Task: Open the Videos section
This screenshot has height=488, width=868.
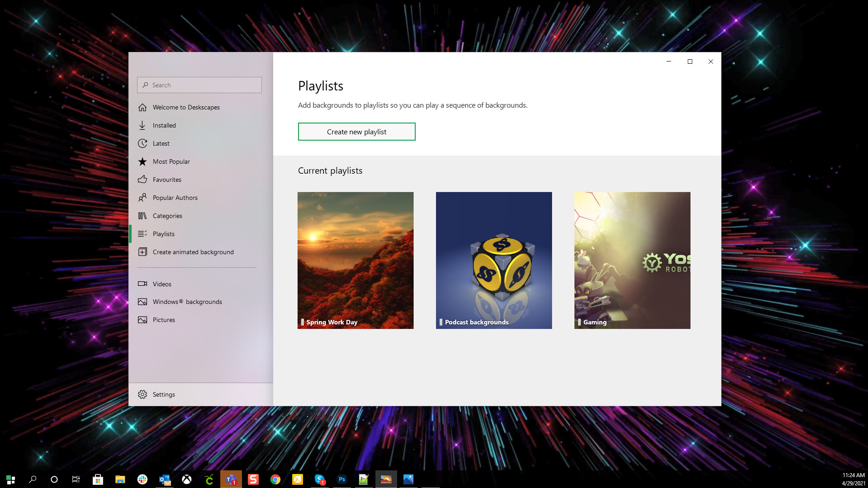Action: click(x=162, y=284)
